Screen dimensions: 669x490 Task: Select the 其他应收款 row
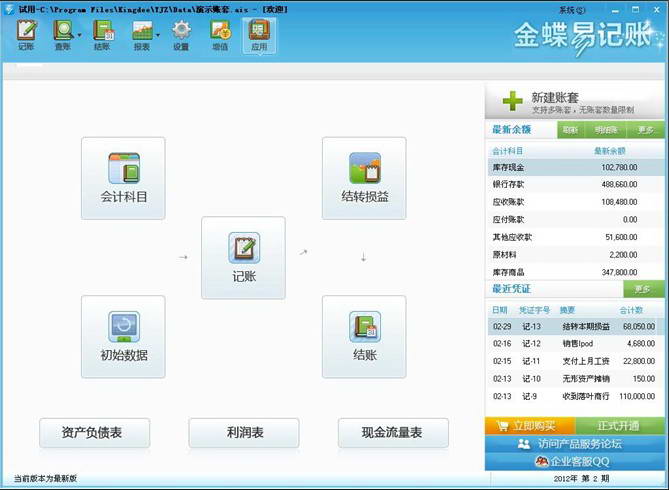point(576,237)
